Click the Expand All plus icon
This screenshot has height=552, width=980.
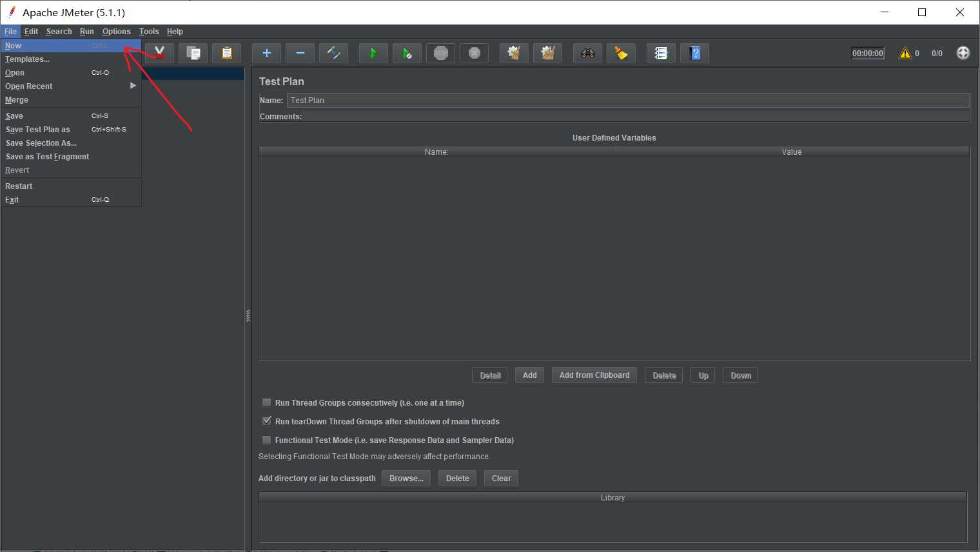[x=266, y=53]
